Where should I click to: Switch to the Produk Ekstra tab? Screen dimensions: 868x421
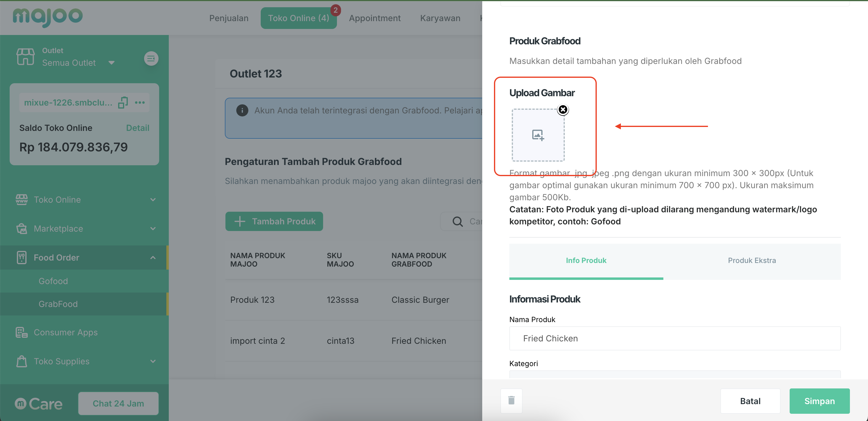click(x=752, y=261)
